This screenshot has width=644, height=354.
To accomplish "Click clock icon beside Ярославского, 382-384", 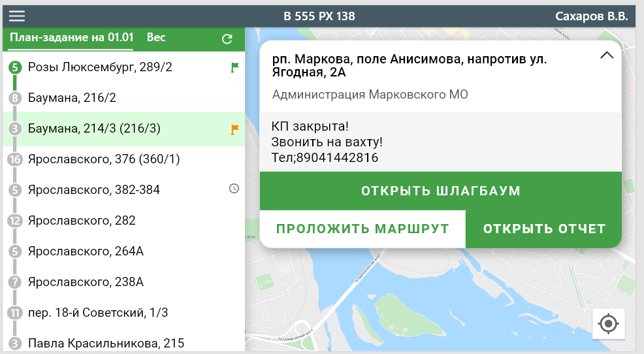I will (x=234, y=189).
